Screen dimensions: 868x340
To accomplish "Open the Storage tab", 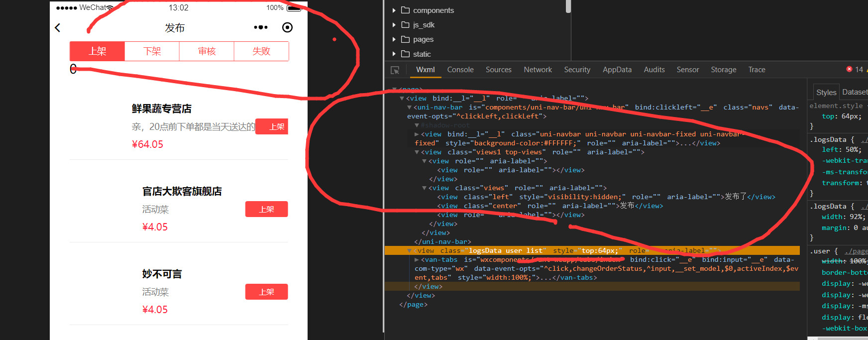I will [x=724, y=70].
